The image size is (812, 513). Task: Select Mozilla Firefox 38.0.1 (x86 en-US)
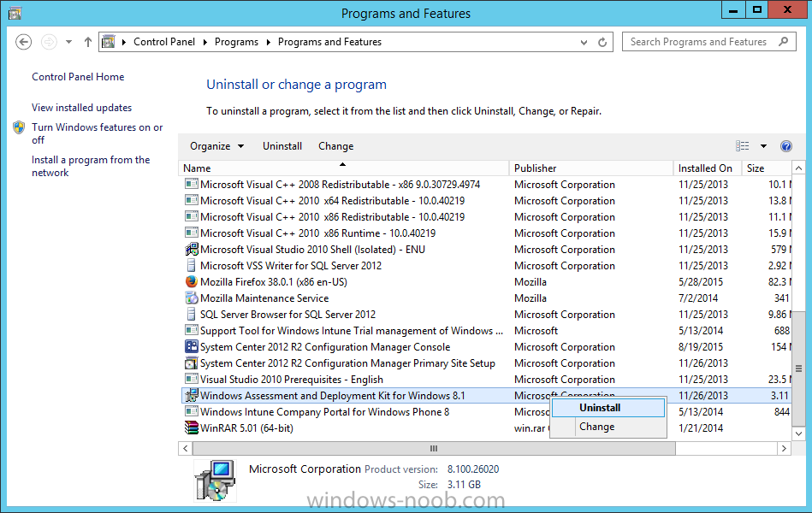[x=274, y=282]
